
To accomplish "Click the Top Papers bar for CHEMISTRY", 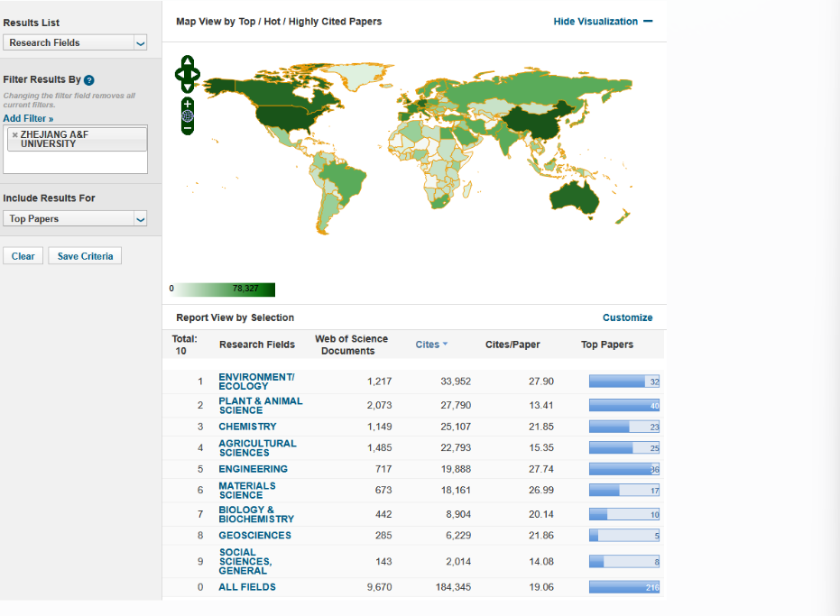I will (624, 427).
